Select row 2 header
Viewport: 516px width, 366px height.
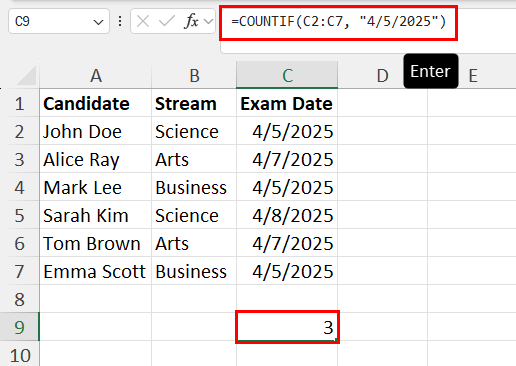coord(20,132)
